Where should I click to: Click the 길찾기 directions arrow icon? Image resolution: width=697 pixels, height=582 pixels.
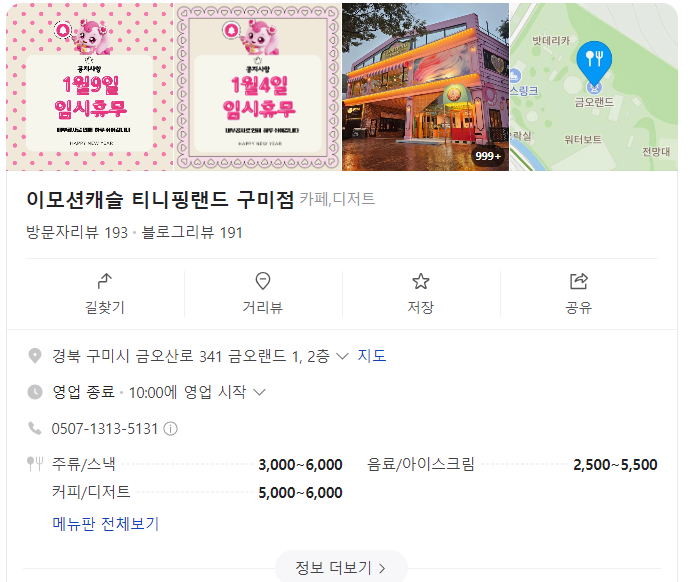point(104,281)
